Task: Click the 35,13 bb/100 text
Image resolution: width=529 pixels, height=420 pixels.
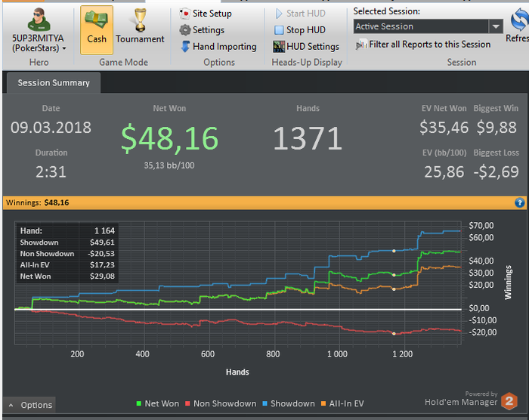Action: tap(169, 165)
